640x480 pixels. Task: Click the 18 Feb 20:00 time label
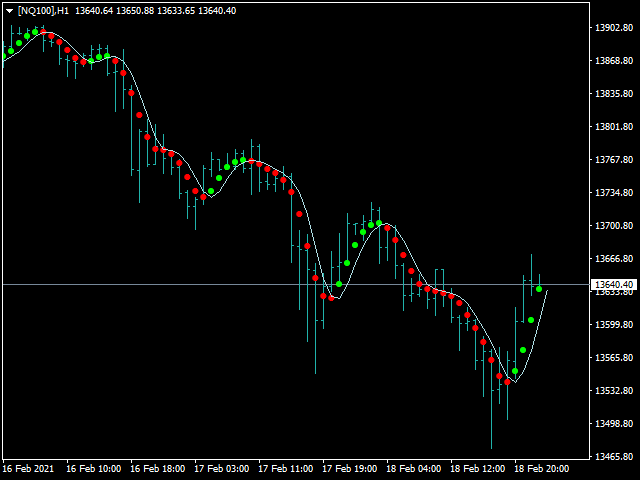542,469
